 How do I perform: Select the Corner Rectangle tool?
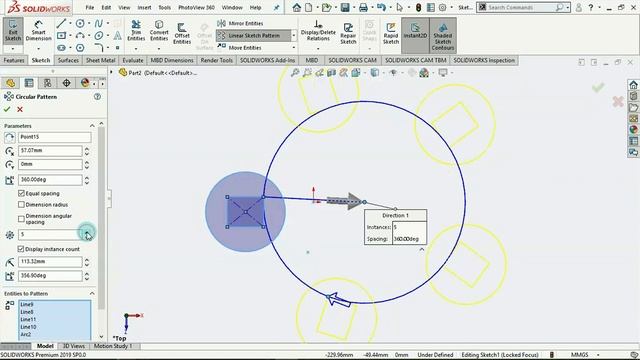coord(61,36)
